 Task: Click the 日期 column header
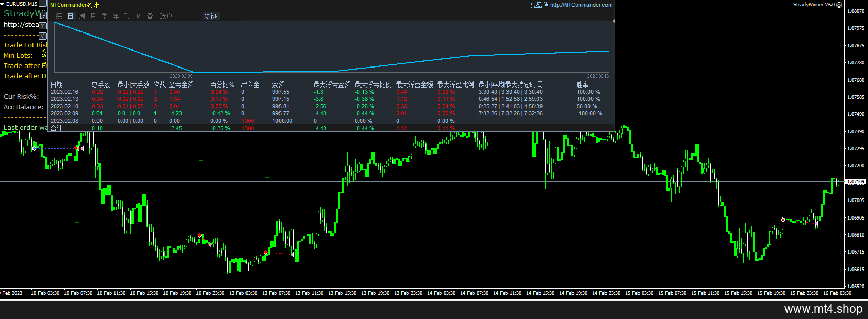(57, 85)
